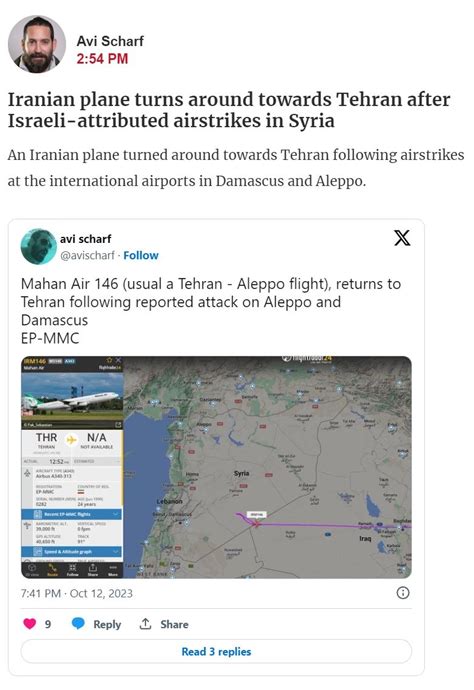This screenshot has width=474, height=690.
Task: Click the blue reply bubble icon
Action: pos(78,624)
